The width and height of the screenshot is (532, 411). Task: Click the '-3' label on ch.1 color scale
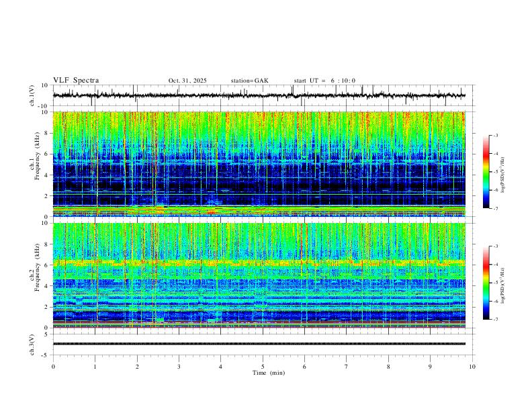point(495,135)
